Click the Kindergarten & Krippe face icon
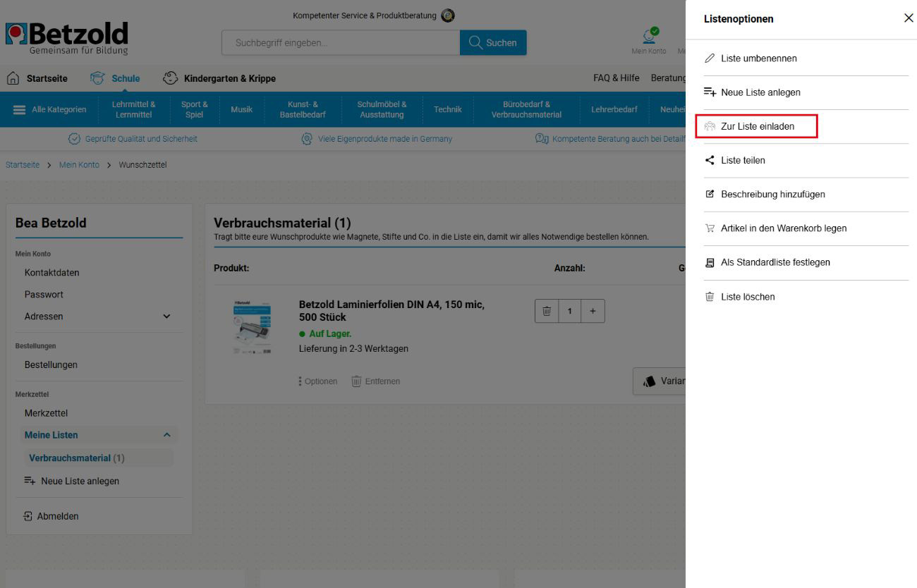917x588 pixels. click(170, 78)
